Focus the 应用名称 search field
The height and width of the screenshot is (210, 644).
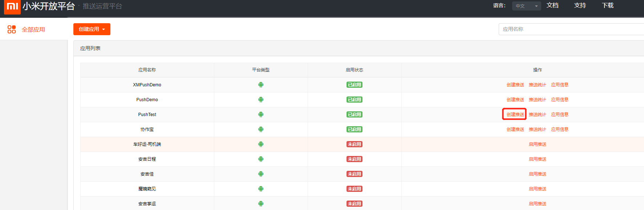pyautogui.click(x=570, y=29)
